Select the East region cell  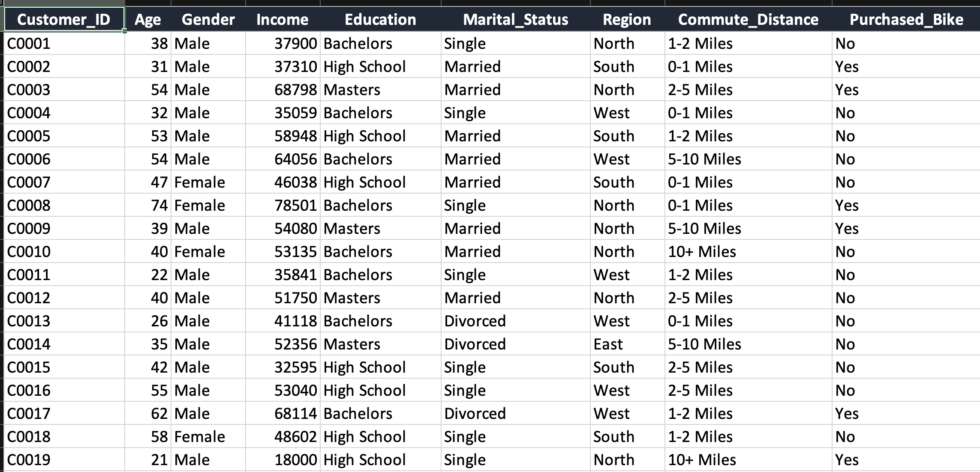click(608, 344)
